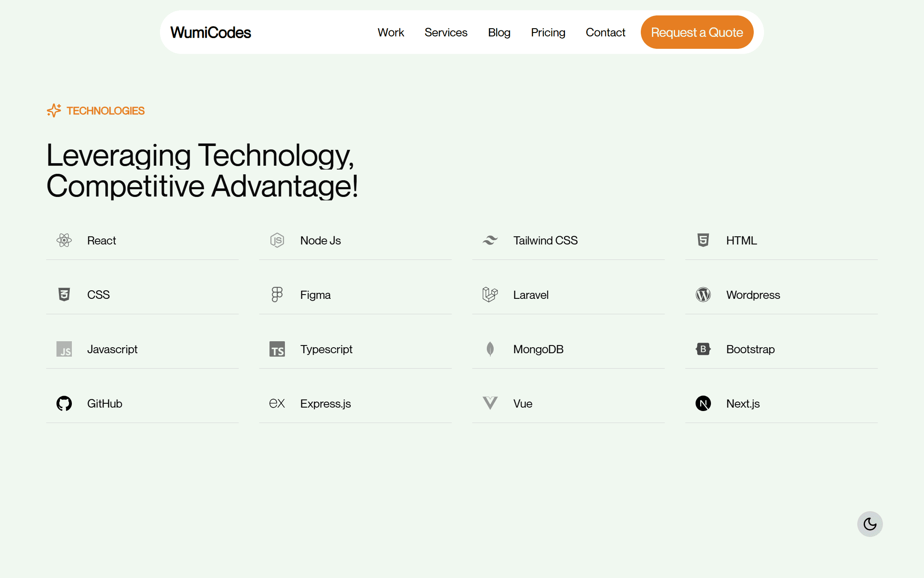The image size is (924, 578).
Task: Click the Leveraging Technology heading
Action: 202,170
